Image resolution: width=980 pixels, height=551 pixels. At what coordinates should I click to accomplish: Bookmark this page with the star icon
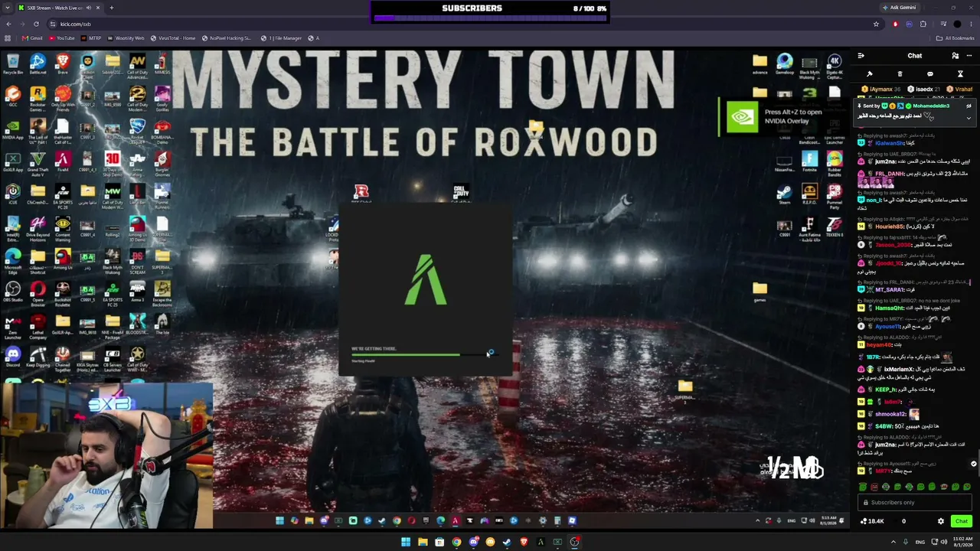tap(876, 24)
